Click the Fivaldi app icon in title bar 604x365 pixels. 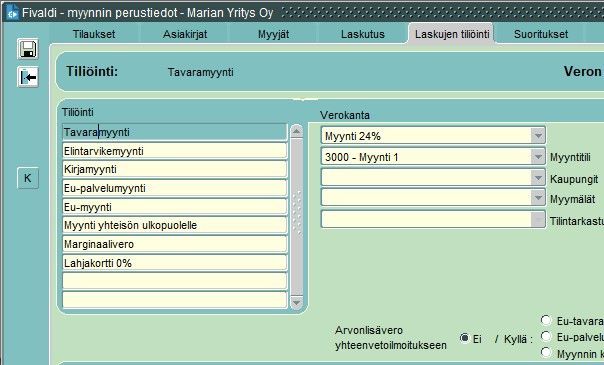click(x=12, y=13)
